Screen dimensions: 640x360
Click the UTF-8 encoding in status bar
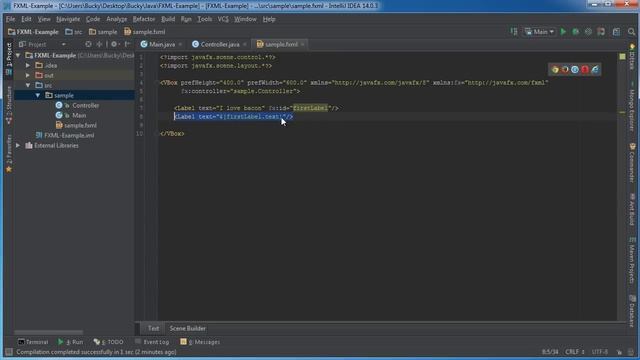[x=600, y=352]
